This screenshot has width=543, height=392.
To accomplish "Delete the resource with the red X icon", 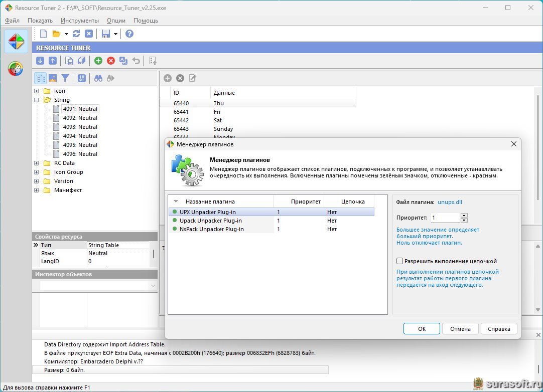I will (x=111, y=61).
